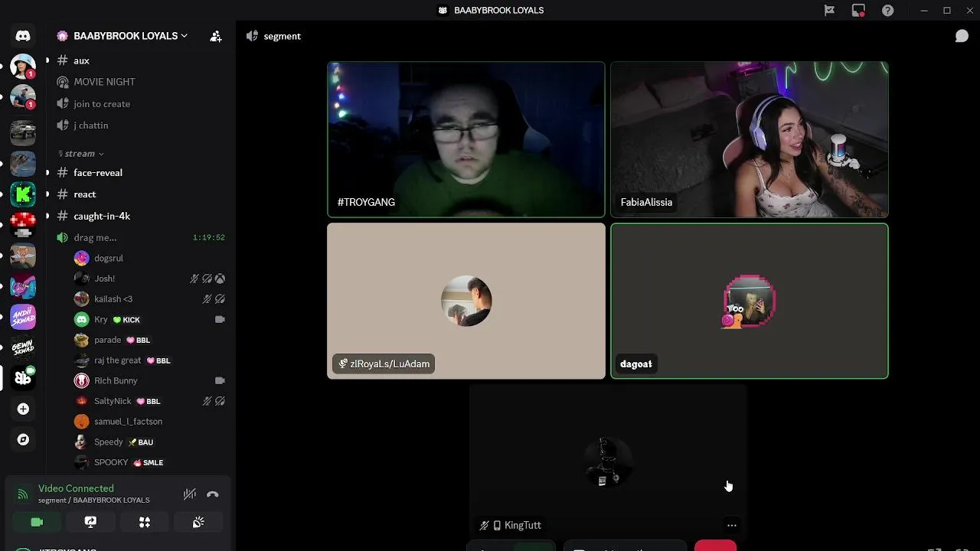Click the Xbox icon next to Josh!
The height and width of the screenshot is (551, 980).
(x=220, y=279)
